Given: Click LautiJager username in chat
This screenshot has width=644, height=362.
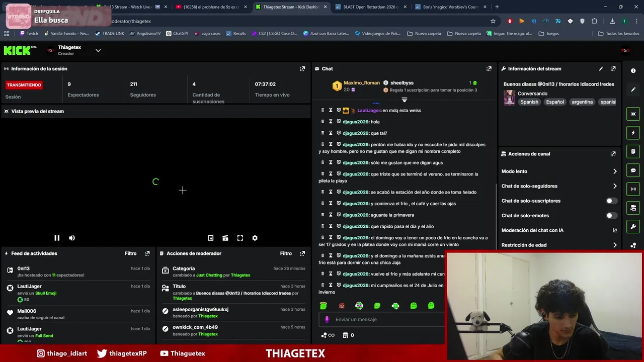Looking at the screenshot, I should coord(369,111).
